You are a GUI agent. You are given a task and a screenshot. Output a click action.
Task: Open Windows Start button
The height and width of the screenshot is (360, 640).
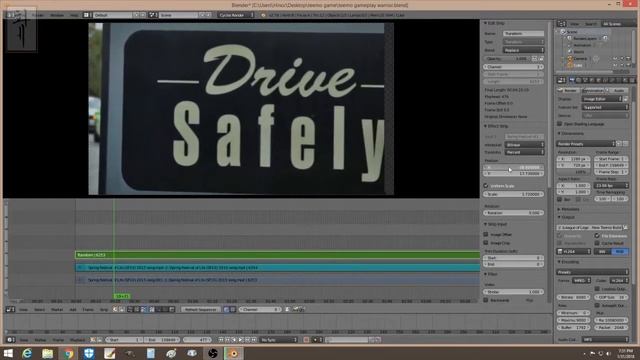pyautogui.click(x=8, y=353)
